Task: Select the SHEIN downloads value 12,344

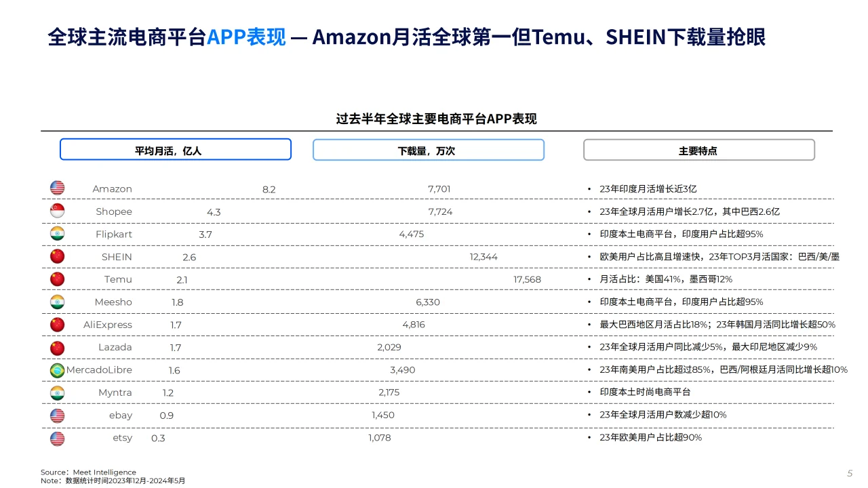Action: click(x=484, y=257)
